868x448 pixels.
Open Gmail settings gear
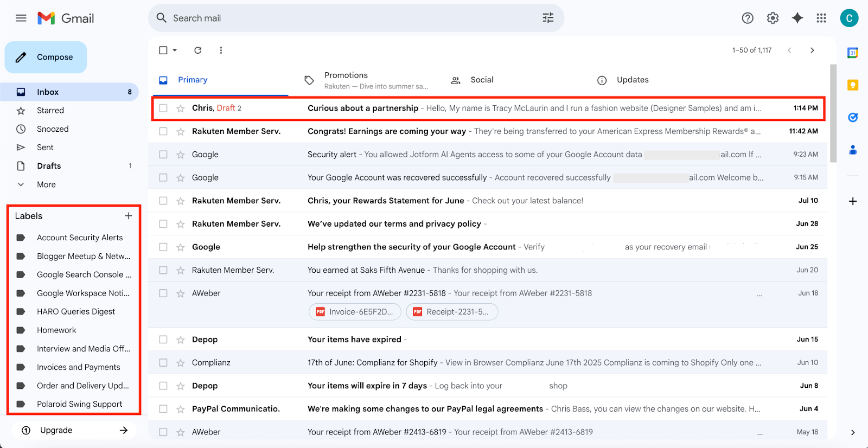point(773,18)
